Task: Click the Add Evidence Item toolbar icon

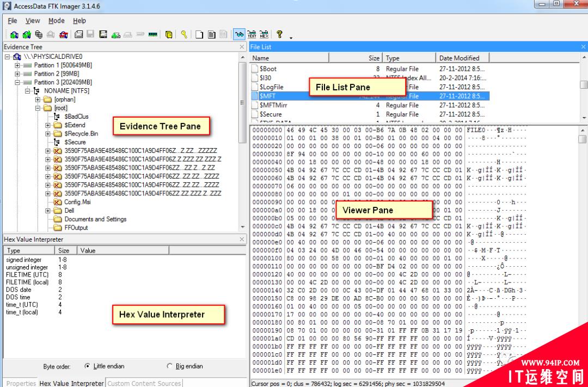Action: click(14, 34)
